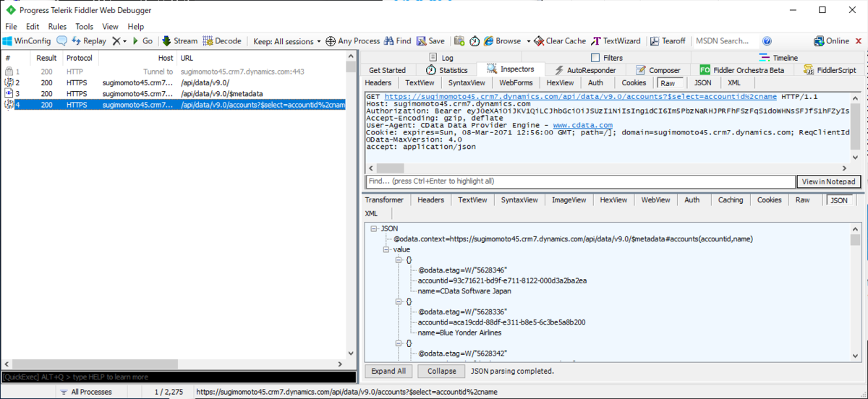868x399 pixels.
Task: Click the timer stopwatch icon
Action: tap(475, 41)
